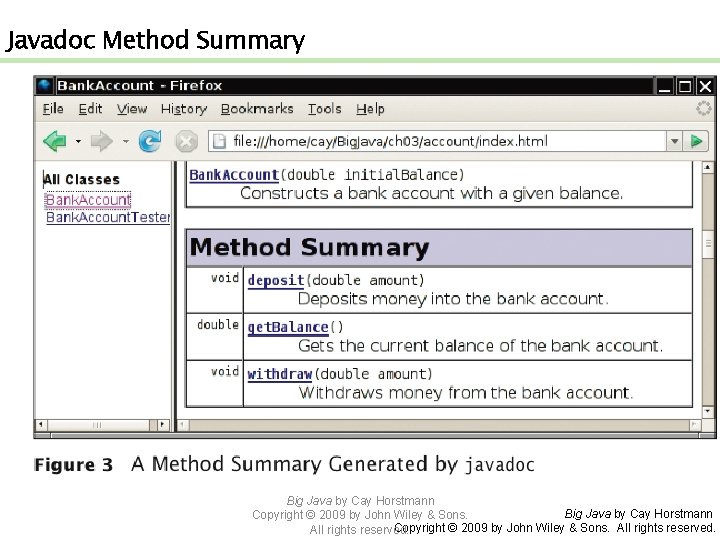Viewport: 720px width, 540px height.
Task: Click the BankAccount class link in sidebar
Action: 88,200
